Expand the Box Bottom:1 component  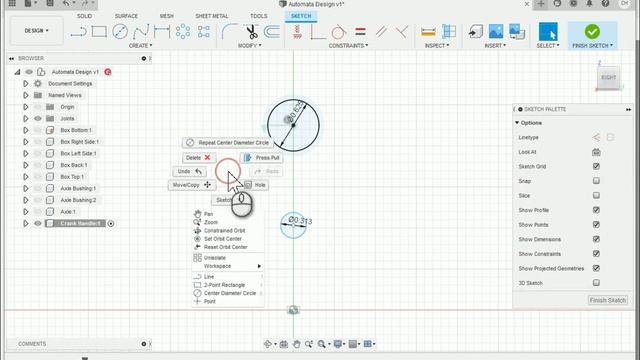click(26, 130)
